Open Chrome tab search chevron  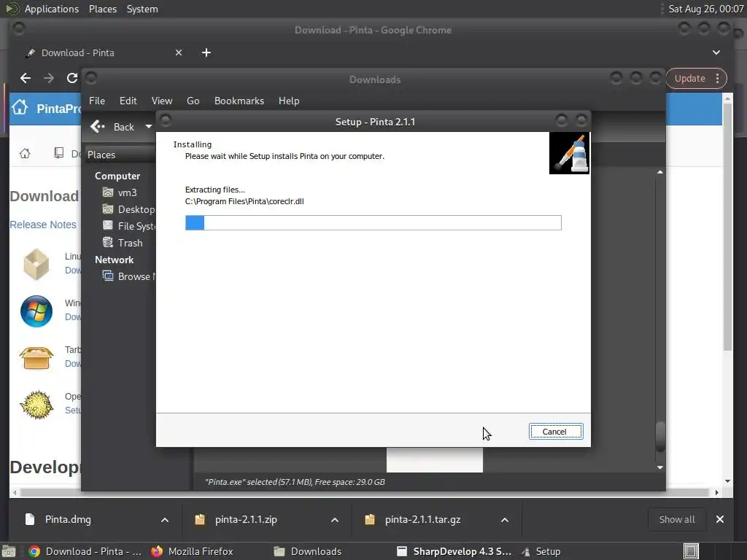click(x=716, y=52)
